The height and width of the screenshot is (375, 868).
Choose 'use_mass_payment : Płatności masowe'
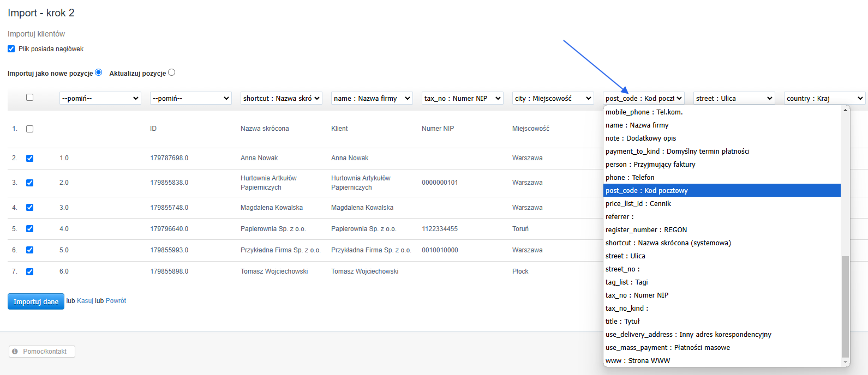click(722, 347)
